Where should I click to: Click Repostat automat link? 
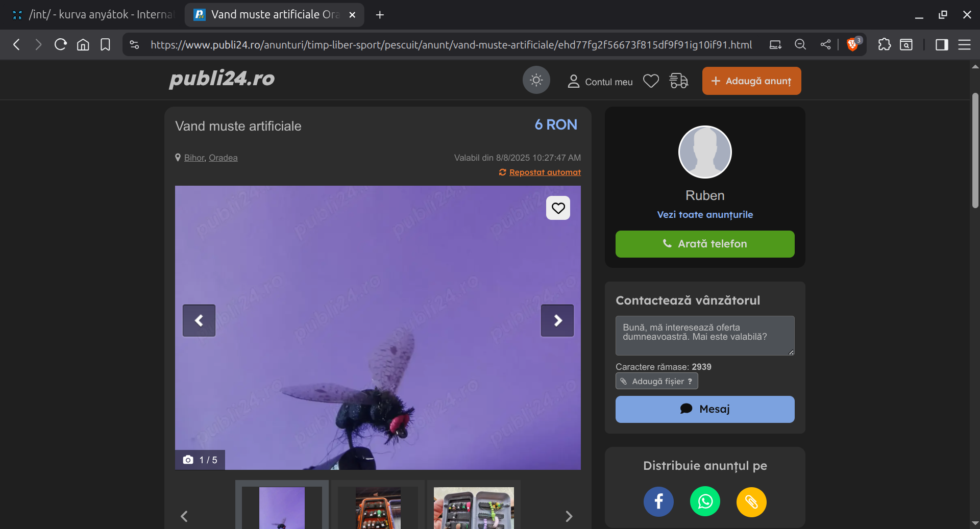pyautogui.click(x=545, y=172)
